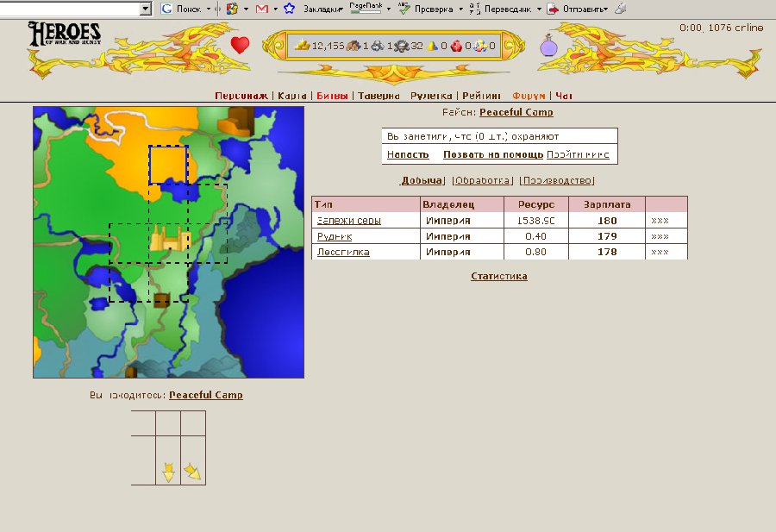Screen dimensions: 776x532
Task: Click the arrows link in salary 179 row
Action: coord(660,236)
